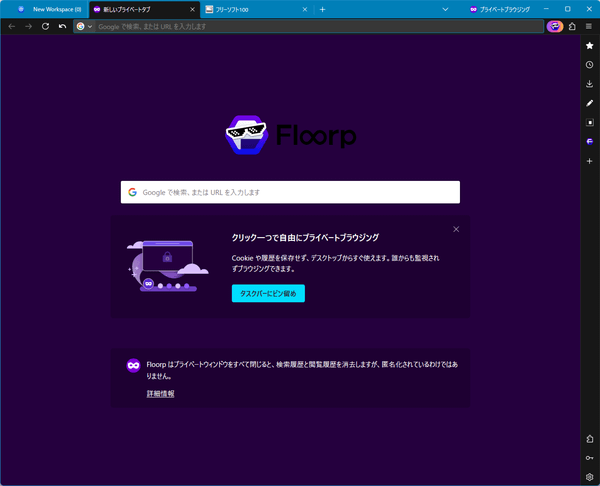Click タスクバーにピン留め button
The image size is (600, 486).
tap(268, 294)
